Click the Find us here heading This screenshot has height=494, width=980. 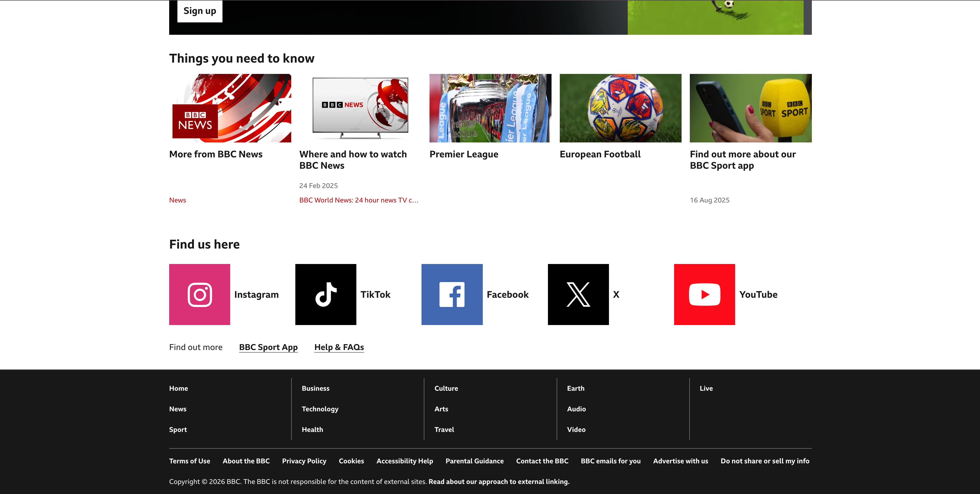204,244
